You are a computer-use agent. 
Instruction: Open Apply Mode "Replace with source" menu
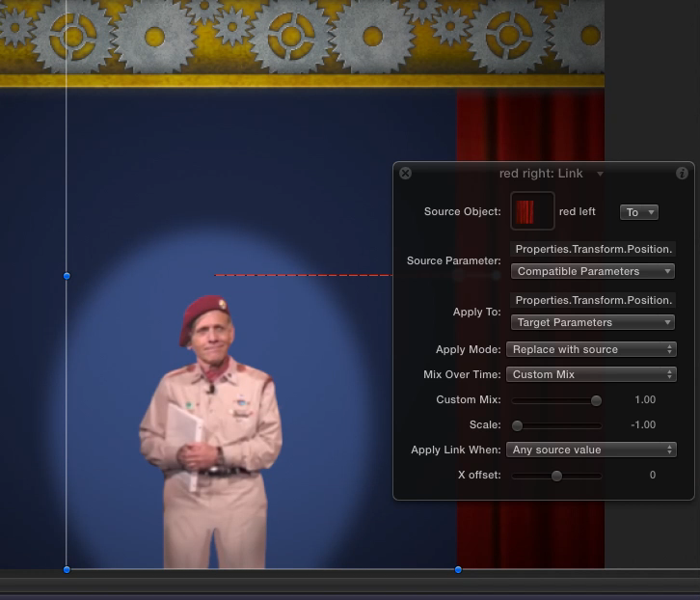point(592,349)
